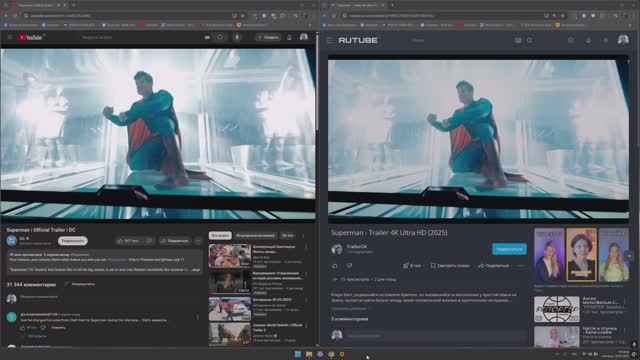Click the Windows Start button in taskbar
This screenshot has width=640, height=360.
[298, 354]
